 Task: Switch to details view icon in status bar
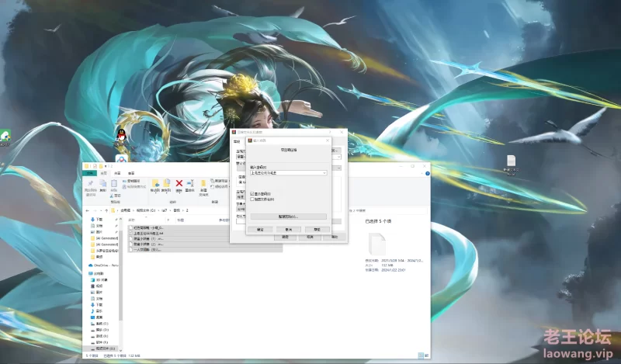click(x=421, y=355)
